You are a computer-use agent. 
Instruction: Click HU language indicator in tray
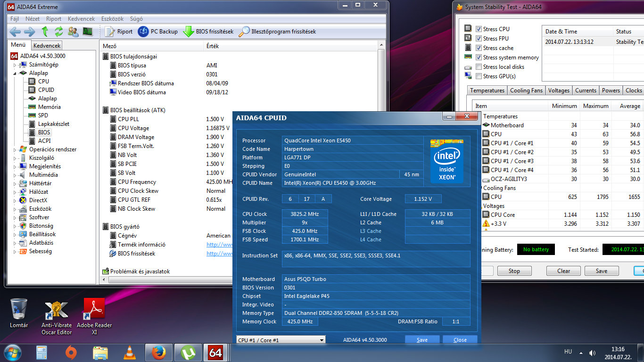[x=568, y=352]
